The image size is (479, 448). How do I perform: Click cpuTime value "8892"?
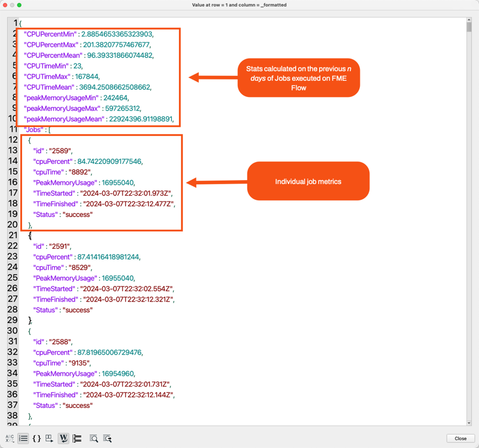[x=80, y=172]
